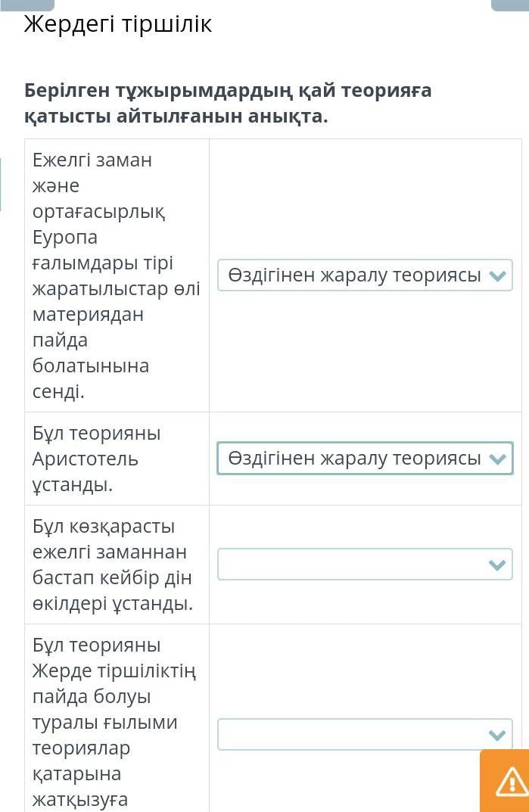Click the chevron arrow in the Aristotle row dropdown
The height and width of the screenshot is (812, 529).
(x=497, y=459)
